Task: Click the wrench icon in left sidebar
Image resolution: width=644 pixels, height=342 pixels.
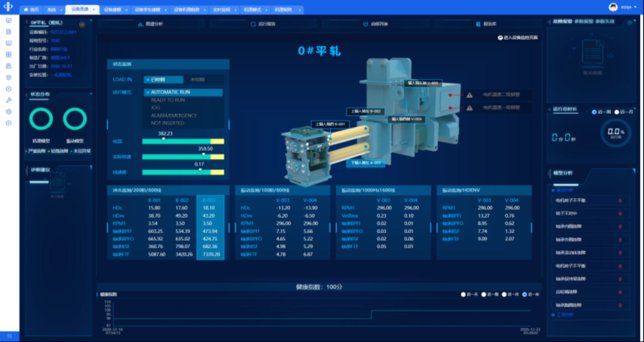Action: tap(9, 100)
